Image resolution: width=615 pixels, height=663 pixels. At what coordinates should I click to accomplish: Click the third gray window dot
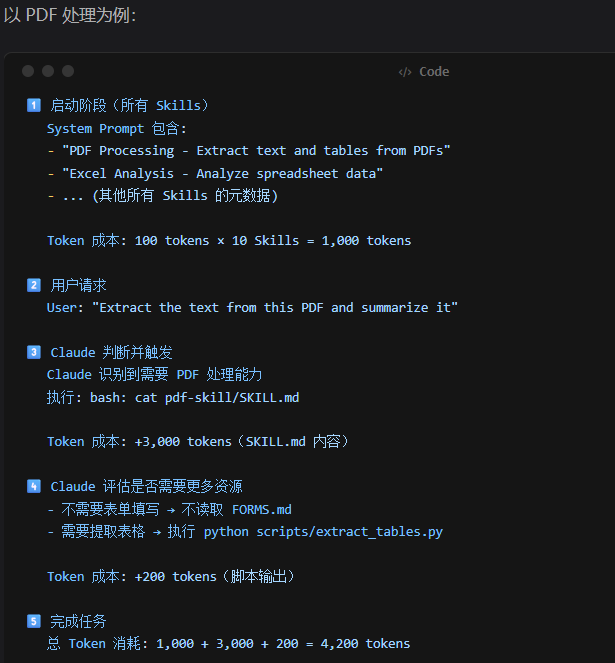[x=68, y=71]
